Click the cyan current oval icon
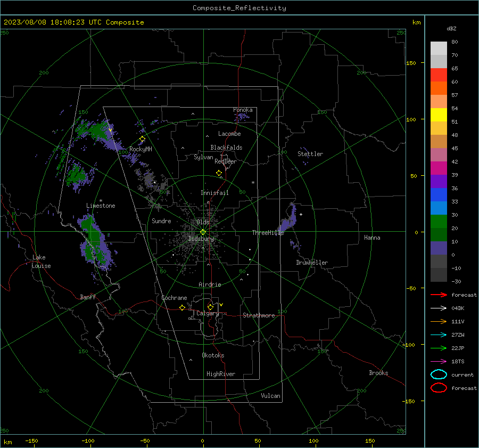Viewport: 479px width, 448px height. click(x=439, y=374)
